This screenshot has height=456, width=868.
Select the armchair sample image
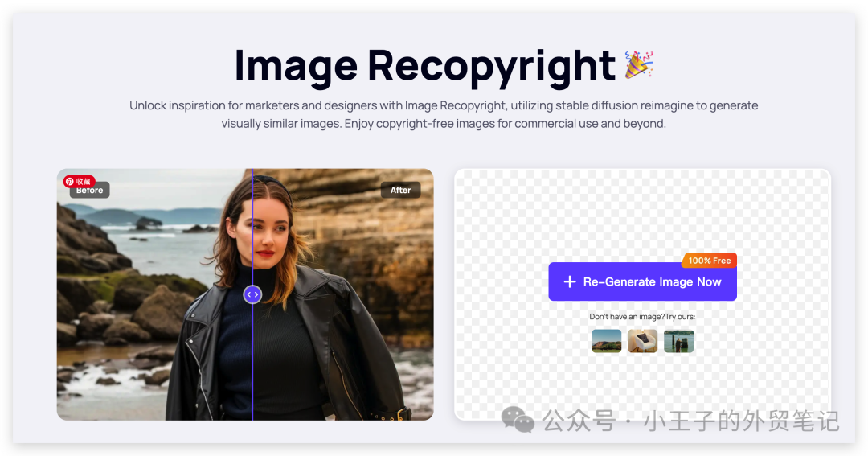click(642, 341)
